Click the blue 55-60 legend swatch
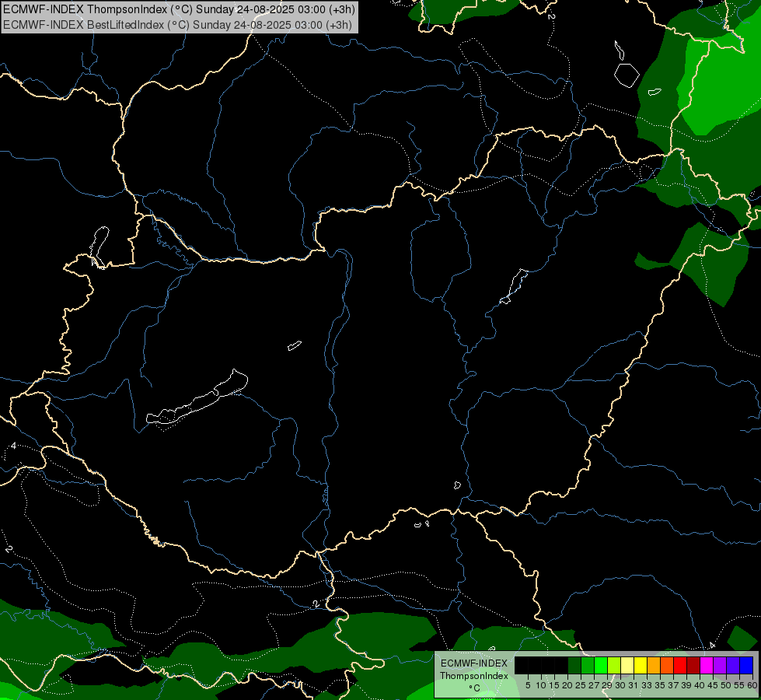 [746, 665]
